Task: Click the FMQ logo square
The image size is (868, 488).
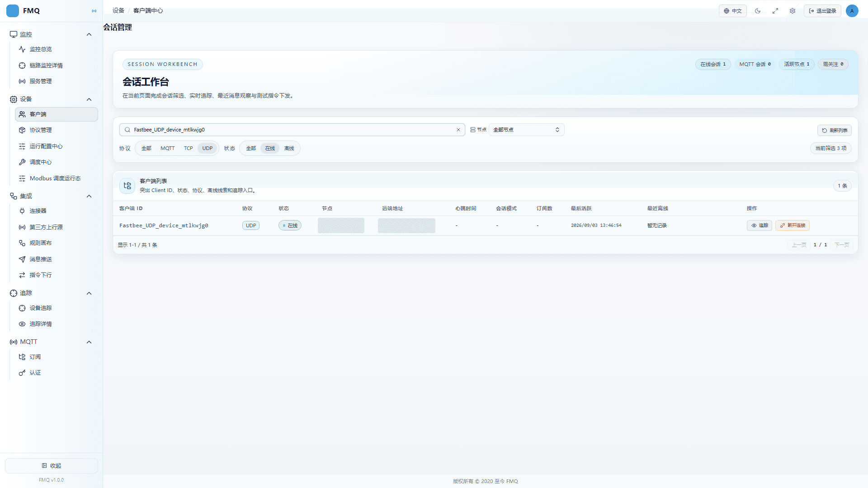Action: click(13, 11)
